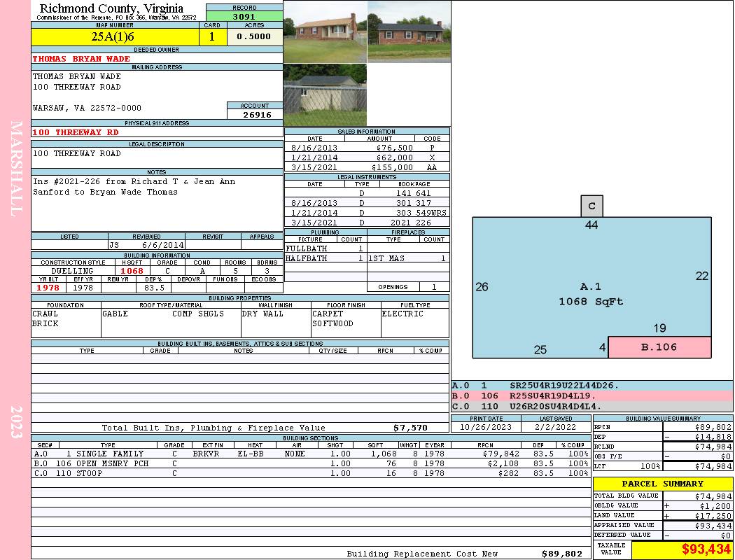Image resolution: width=735 pixels, height=560 pixels.
Task: Click legal instrument bookpage 2021 226
Action: [411, 223]
